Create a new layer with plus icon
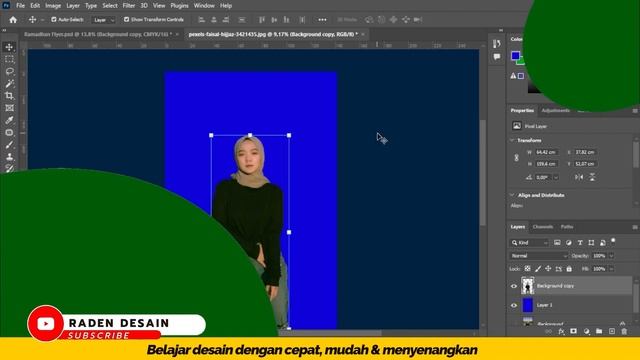Screen dimensions: 640x360 point(611,331)
